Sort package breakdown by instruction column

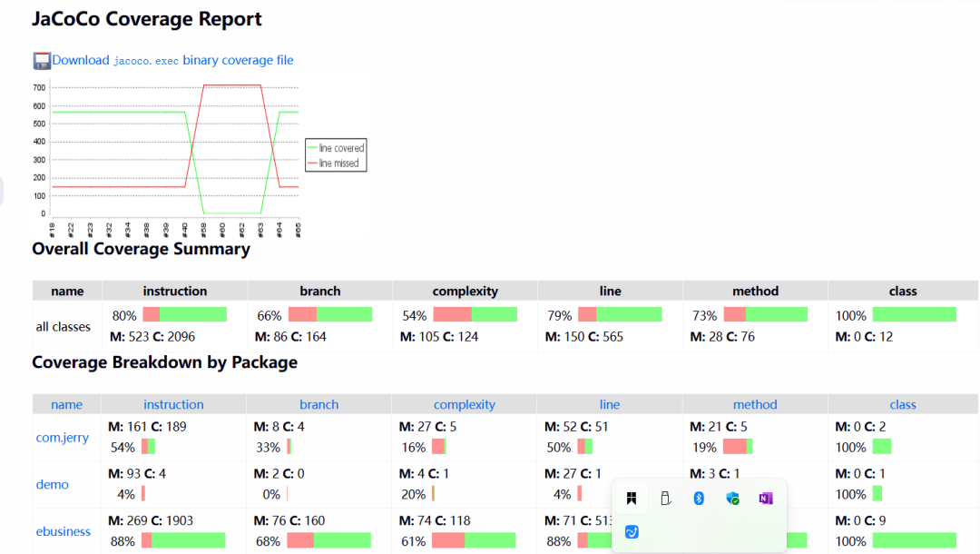click(173, 404)
